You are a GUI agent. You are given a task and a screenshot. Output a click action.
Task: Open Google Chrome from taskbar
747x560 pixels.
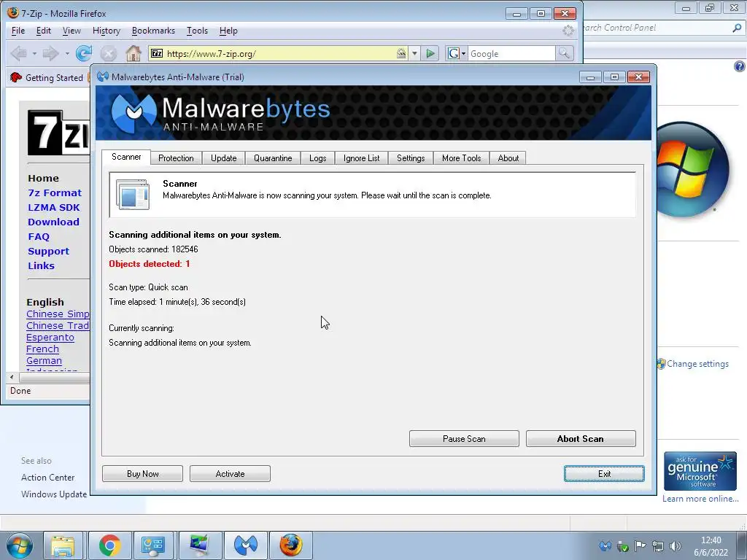(x=109, y=545)
